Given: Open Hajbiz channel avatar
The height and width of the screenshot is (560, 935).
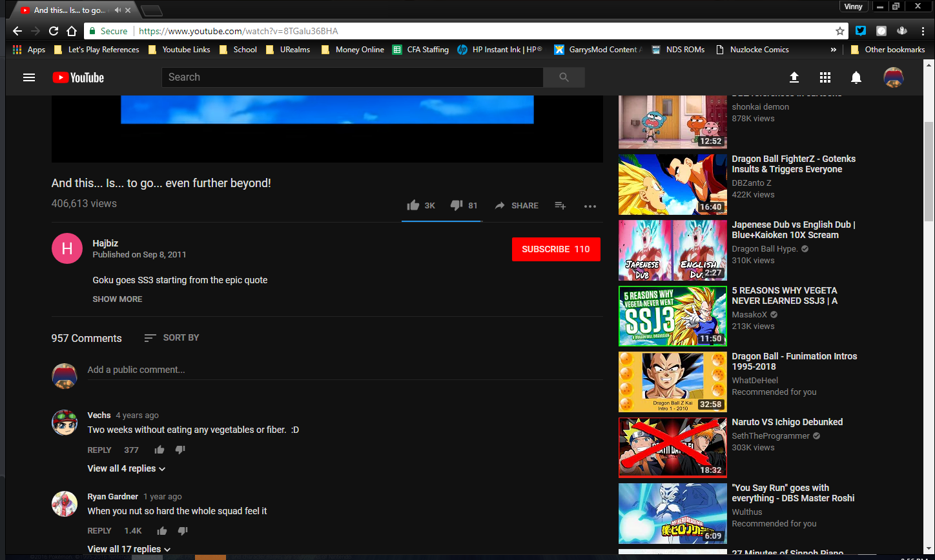Looking at the screenshot, I should pyautogui.click(x=67, y=248).
